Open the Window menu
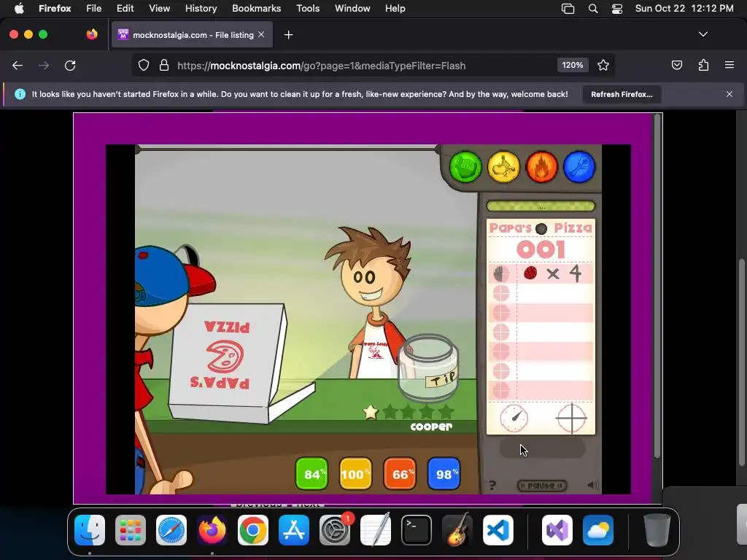The image size is (747, 560). (x=352, y=9)
